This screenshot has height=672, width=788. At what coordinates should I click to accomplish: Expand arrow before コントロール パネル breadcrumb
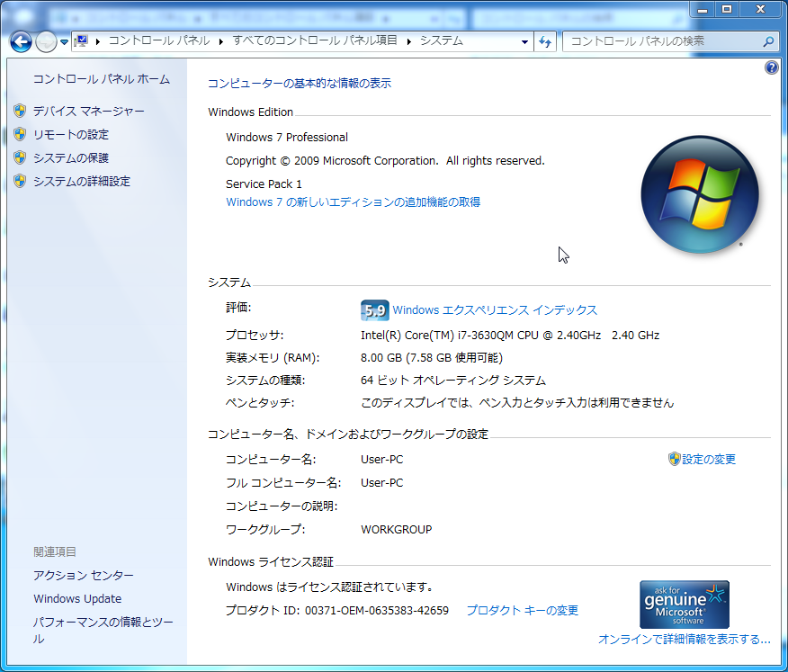point(97,41)
